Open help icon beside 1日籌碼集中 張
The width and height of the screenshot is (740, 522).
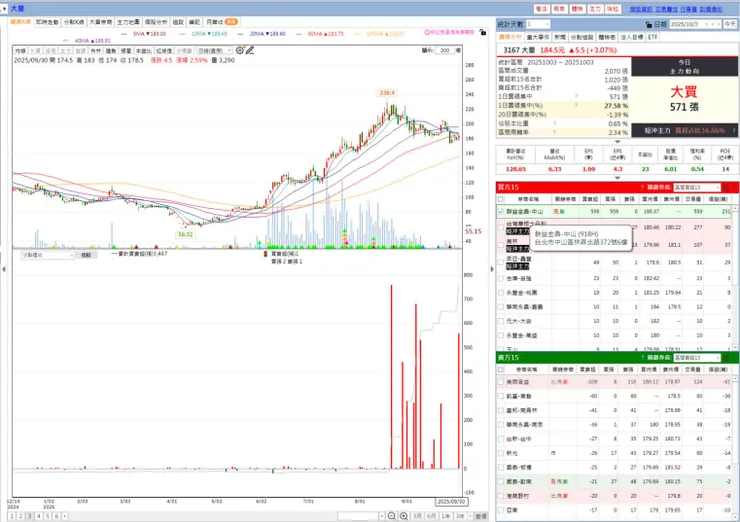tap(576, 97)
